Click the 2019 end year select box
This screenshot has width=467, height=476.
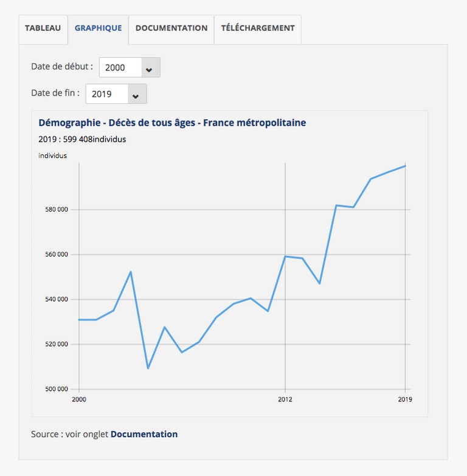coord(116,94)
